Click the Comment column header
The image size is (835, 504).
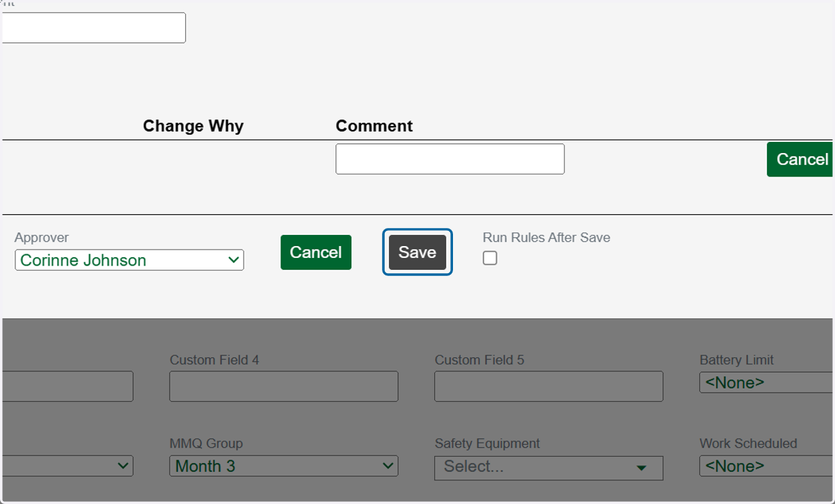[374, 126]
